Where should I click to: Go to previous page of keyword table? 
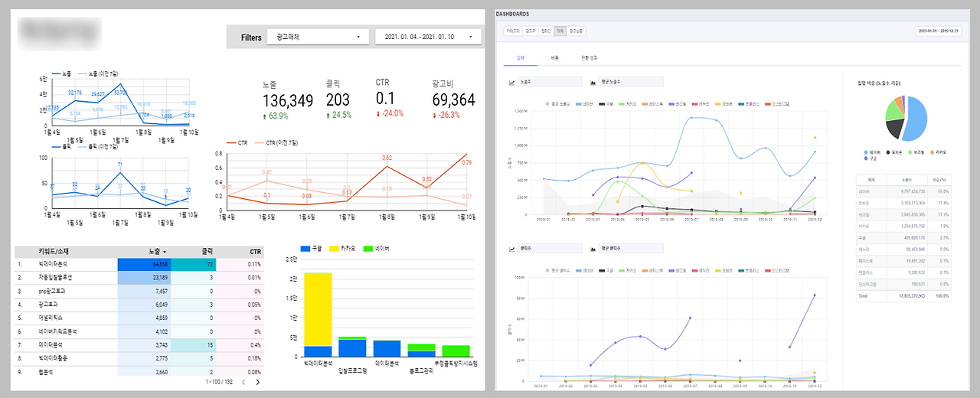coord(243,381)
